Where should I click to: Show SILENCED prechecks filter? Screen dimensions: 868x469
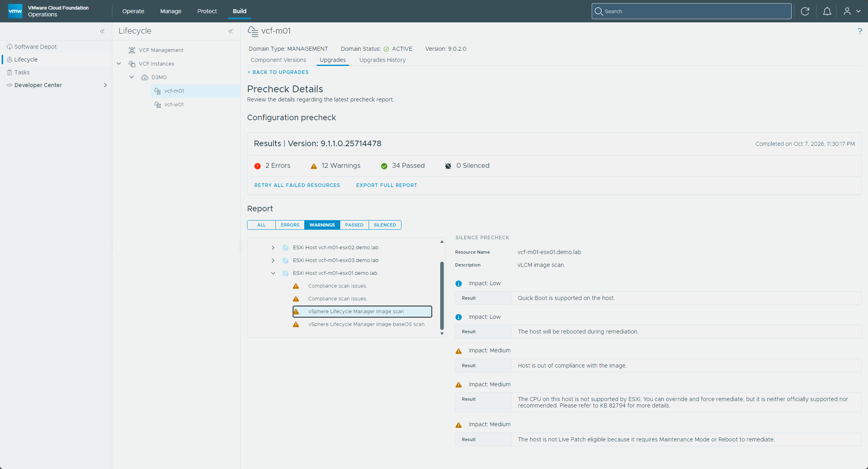pos(385,225)
